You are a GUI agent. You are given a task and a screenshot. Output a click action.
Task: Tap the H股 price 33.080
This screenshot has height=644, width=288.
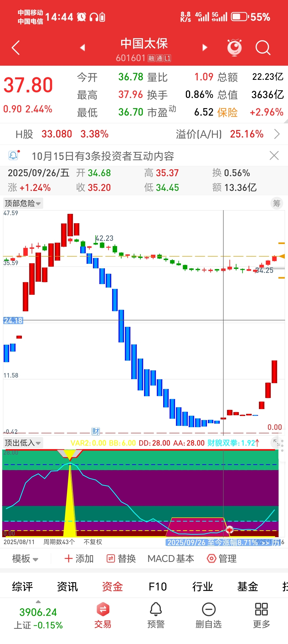point(57,134)
